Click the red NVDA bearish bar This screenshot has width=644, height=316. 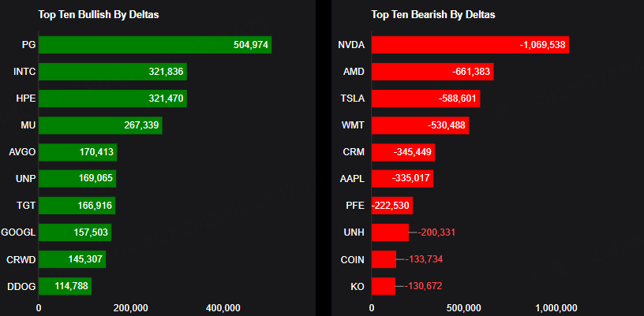[470, 45]
